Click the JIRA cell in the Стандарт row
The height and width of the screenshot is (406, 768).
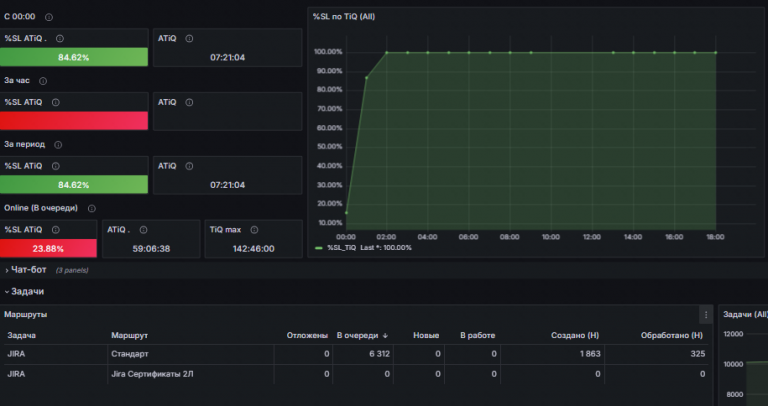coord(16,354)
